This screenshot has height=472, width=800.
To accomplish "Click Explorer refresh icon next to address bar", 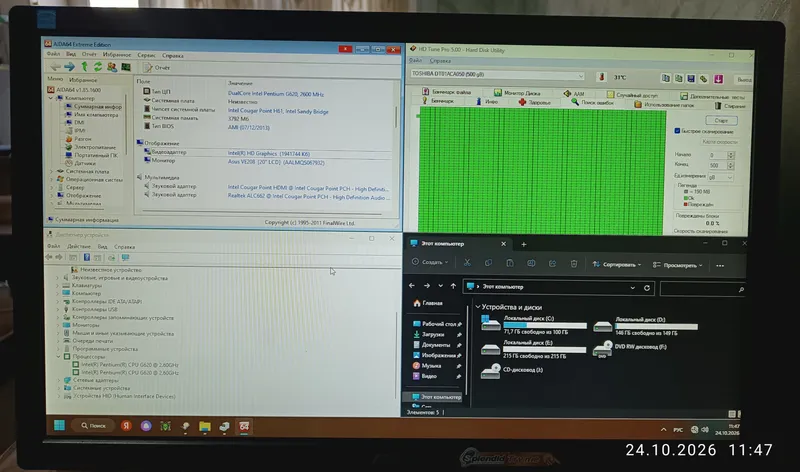I will click(647, 288).
